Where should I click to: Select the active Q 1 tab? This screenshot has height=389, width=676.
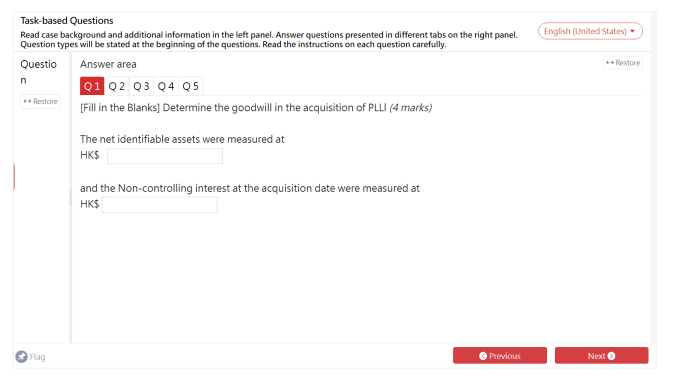[92, 86]
